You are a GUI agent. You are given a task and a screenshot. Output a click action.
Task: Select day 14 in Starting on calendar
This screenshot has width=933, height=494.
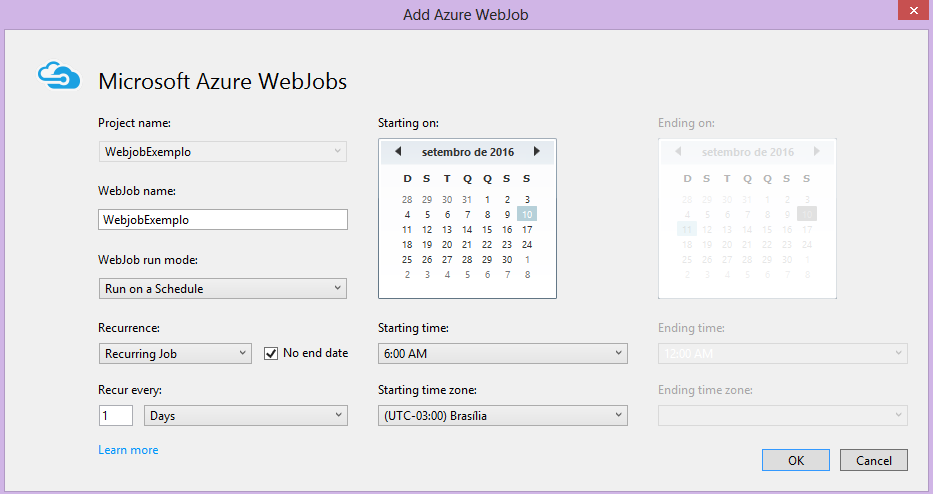pos(467,230)
